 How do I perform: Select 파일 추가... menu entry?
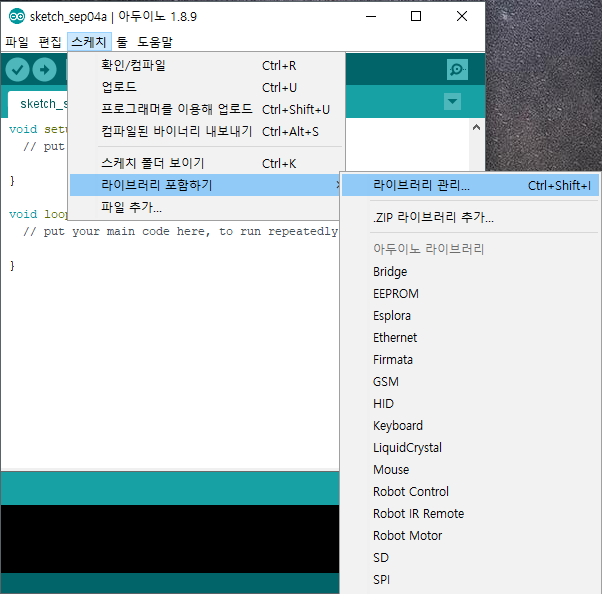tap(205, 207)
